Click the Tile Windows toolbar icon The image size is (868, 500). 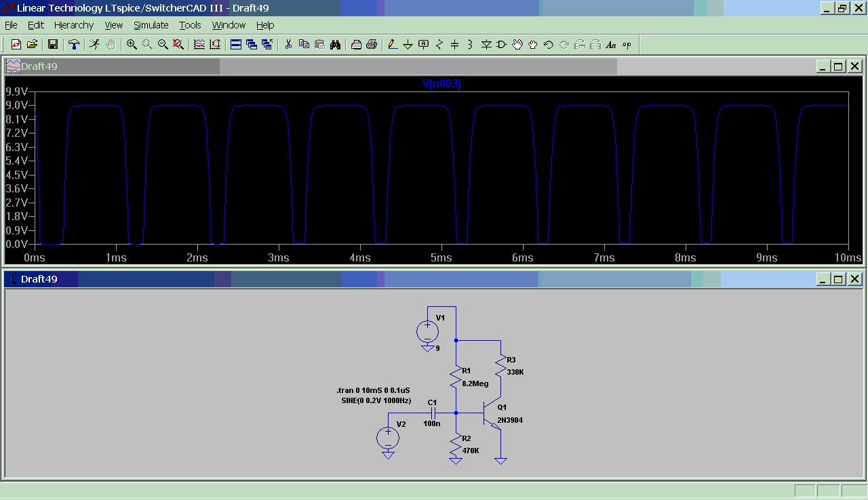236,45
